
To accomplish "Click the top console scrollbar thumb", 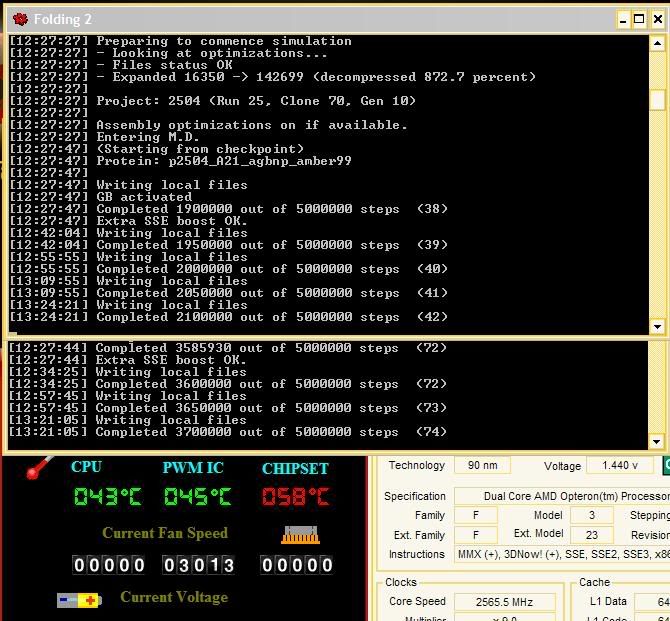I will (657, 100).
